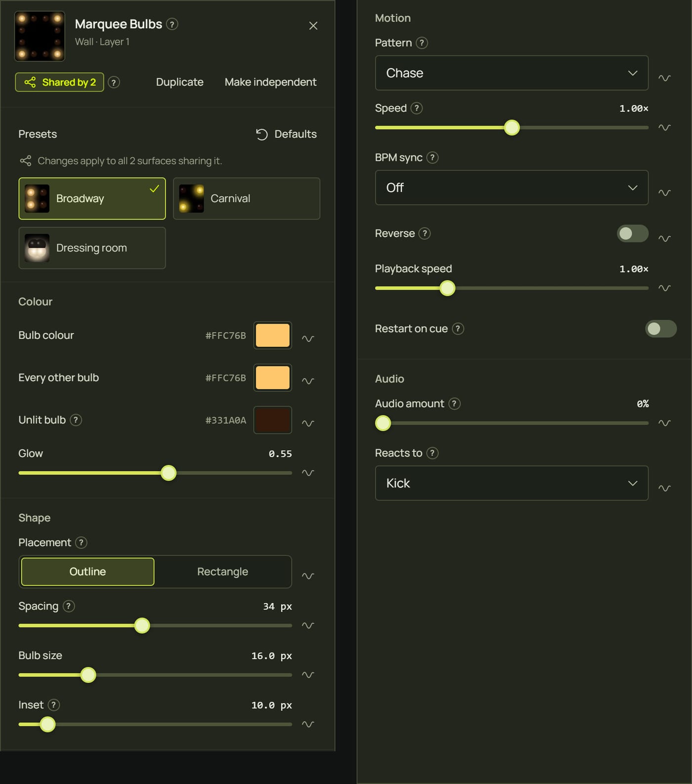Choose the Carnival preset
Viewport: 692px width, 784px height.
point(247,199)
